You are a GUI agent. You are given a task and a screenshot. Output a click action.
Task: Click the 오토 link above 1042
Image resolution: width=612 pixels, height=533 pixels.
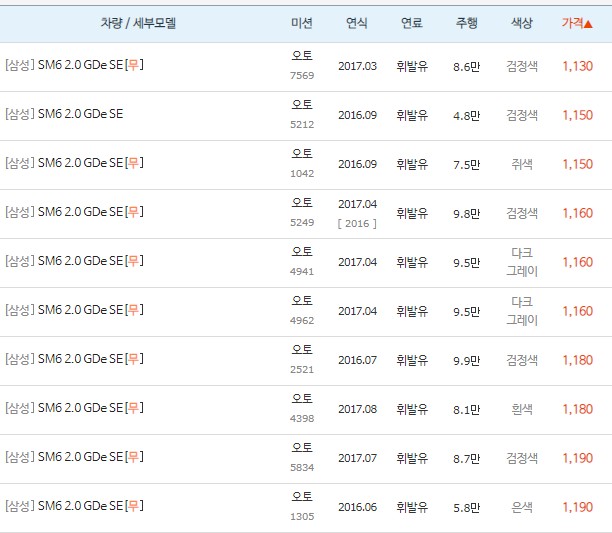302,153
